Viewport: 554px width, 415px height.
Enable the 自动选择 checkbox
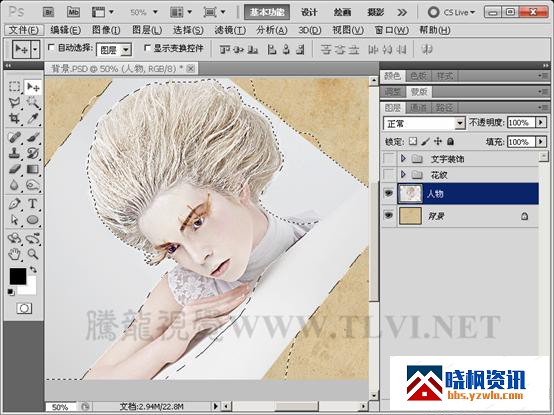tap(51, 47)
